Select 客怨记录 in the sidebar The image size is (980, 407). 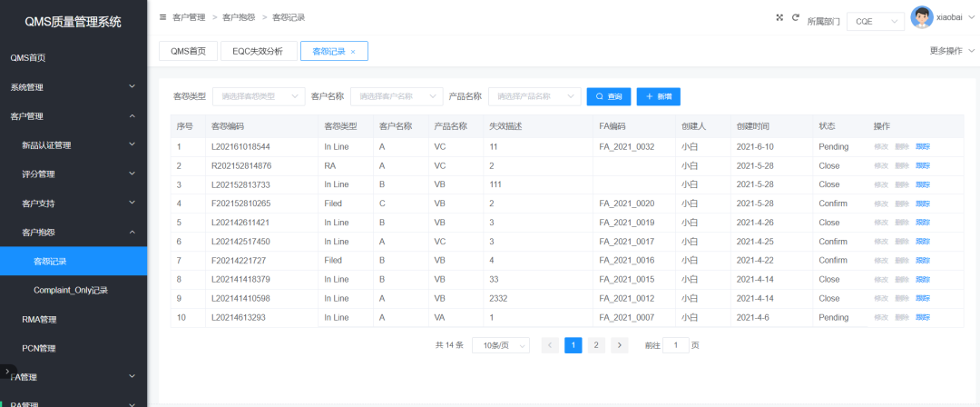coord(73,261)
